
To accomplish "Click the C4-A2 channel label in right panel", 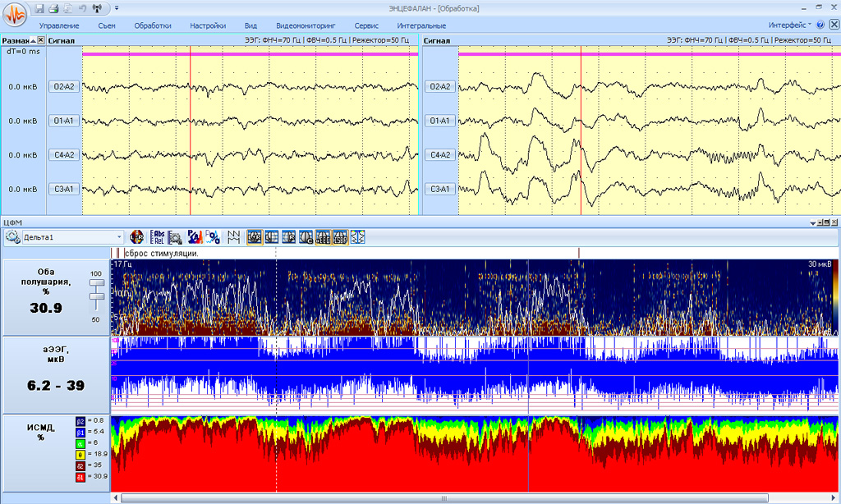I will (440, 155).
